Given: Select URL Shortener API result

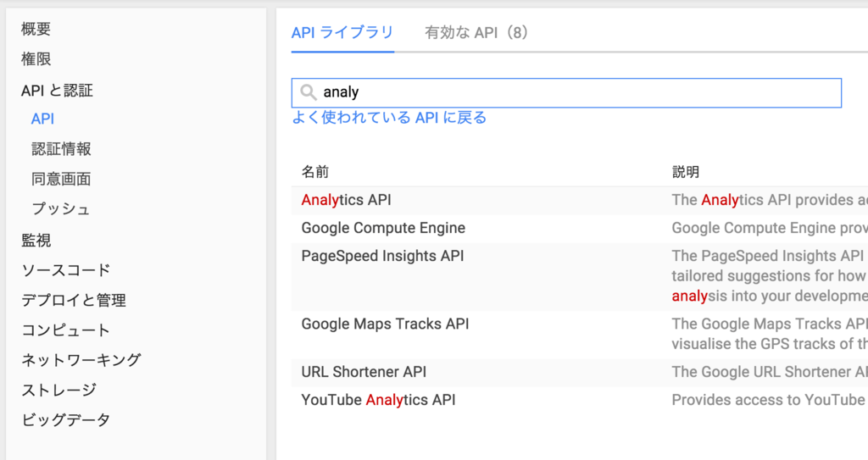Looking at the screenshot, I should pos(364,372).
